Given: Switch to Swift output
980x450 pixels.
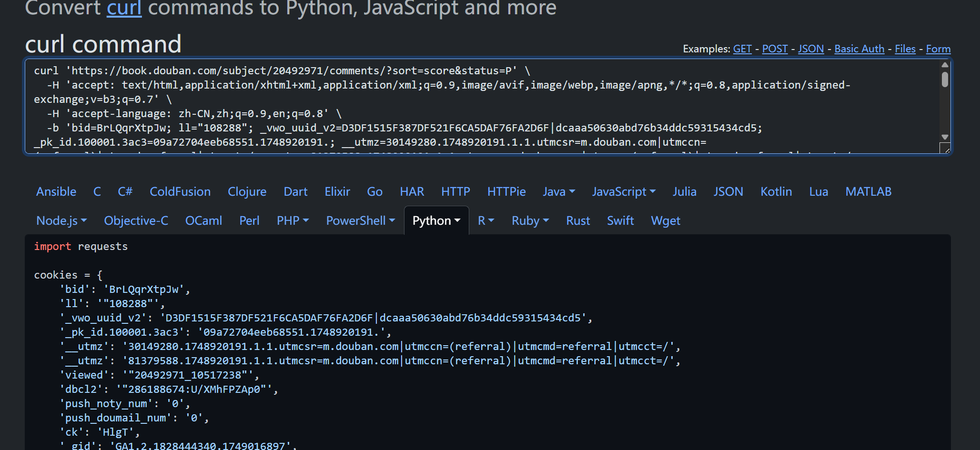Looking at the screenshot, I should [620, 220].
